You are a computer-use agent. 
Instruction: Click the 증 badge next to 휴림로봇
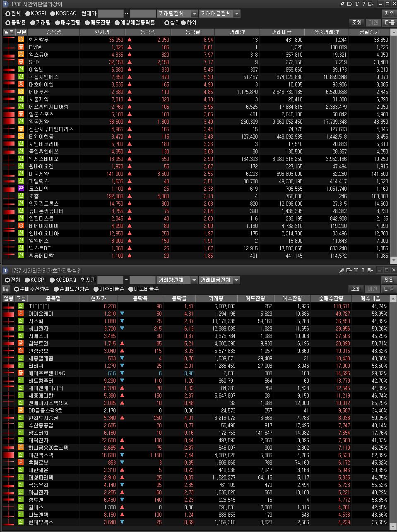[21, 463]
